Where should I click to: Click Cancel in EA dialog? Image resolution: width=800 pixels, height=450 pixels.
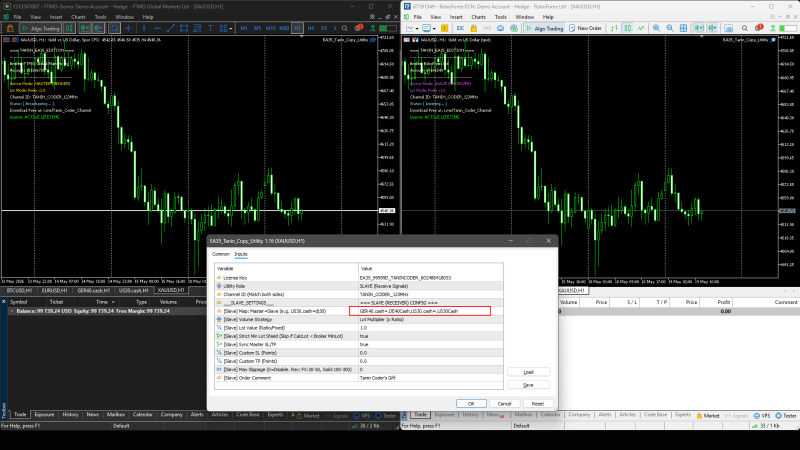pos(504,404)
